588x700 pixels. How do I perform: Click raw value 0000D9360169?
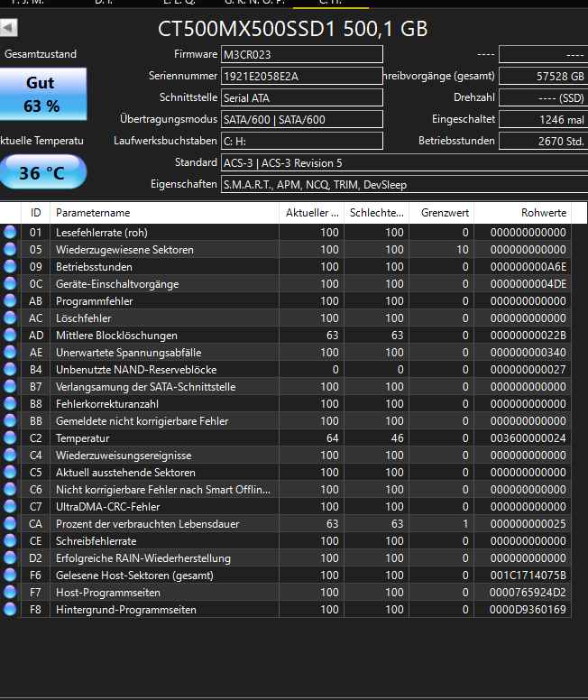pos(528,610)
